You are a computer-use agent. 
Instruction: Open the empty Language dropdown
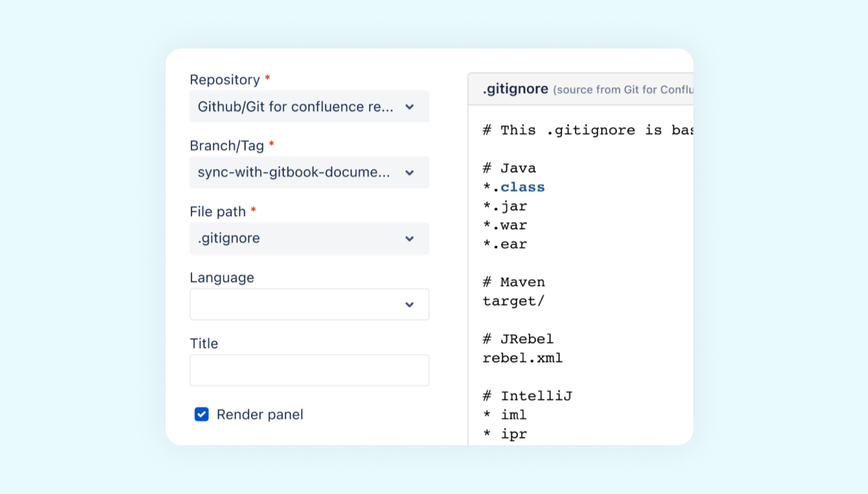(x=309, y=304)
